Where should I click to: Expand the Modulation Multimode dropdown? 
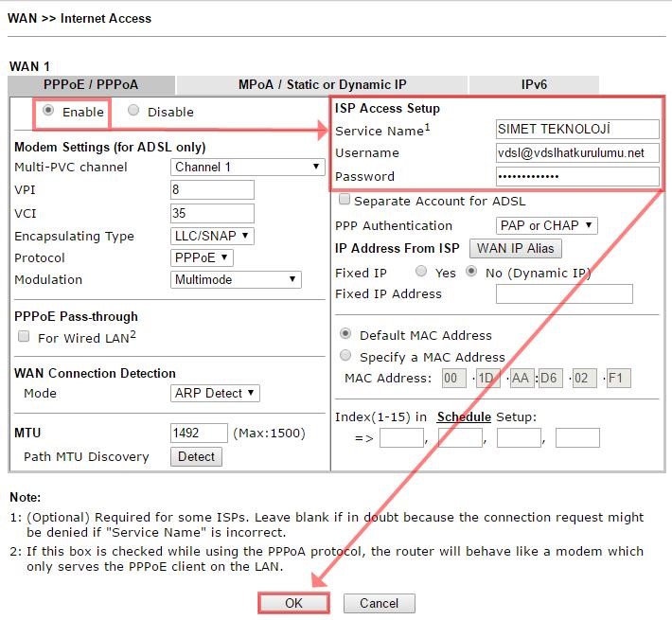[236, 279]
